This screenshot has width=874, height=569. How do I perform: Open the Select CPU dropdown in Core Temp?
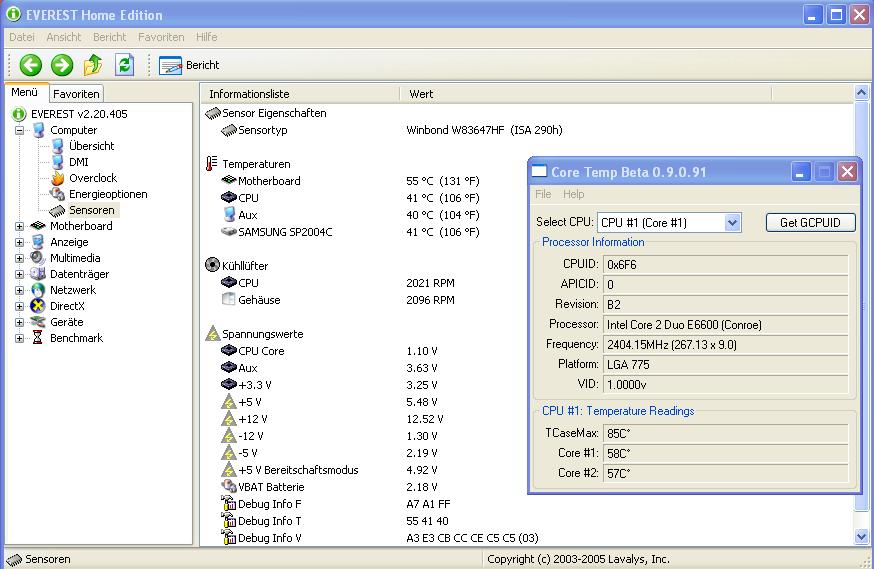coord(669,222)
